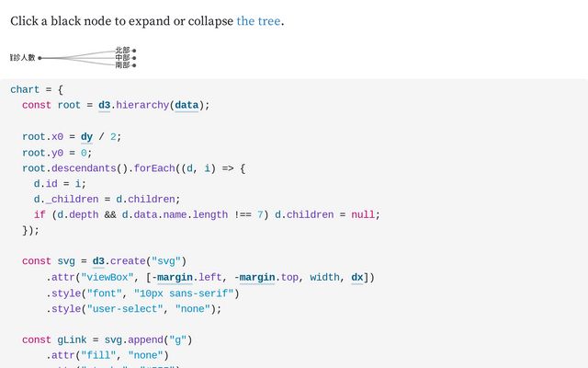
Task: Click the d3 reference in d3.create
Action: pyautogui.click(x=97, y=261)
